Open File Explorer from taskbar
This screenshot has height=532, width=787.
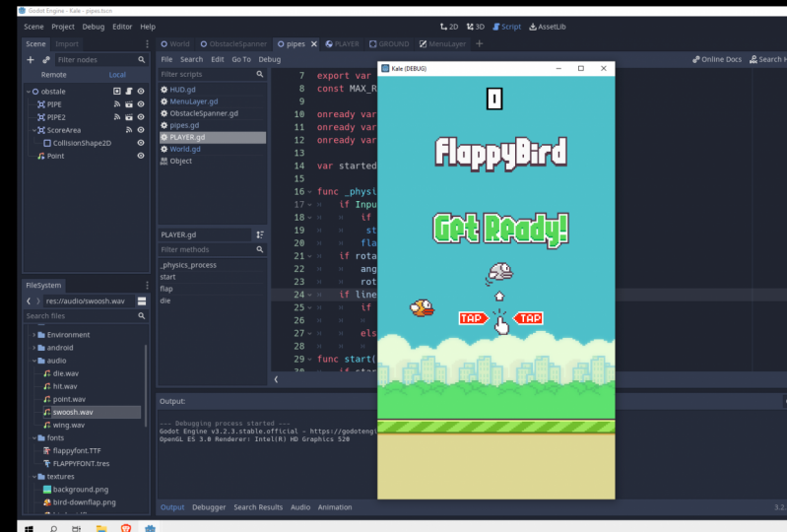101,528
